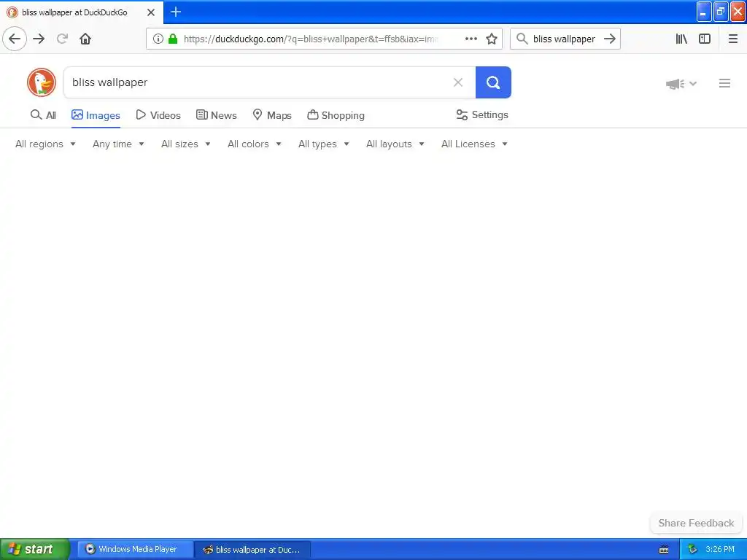Run the DuckDuckGo search

coord(493,82)
